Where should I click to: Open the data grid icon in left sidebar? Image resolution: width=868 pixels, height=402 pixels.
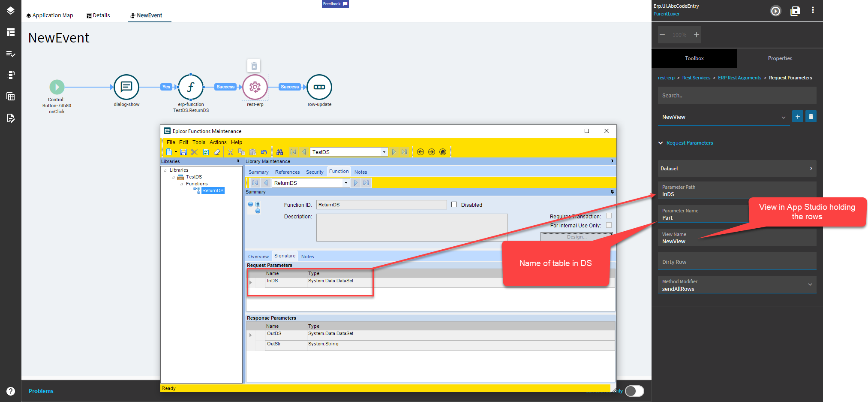coord(11,97)
